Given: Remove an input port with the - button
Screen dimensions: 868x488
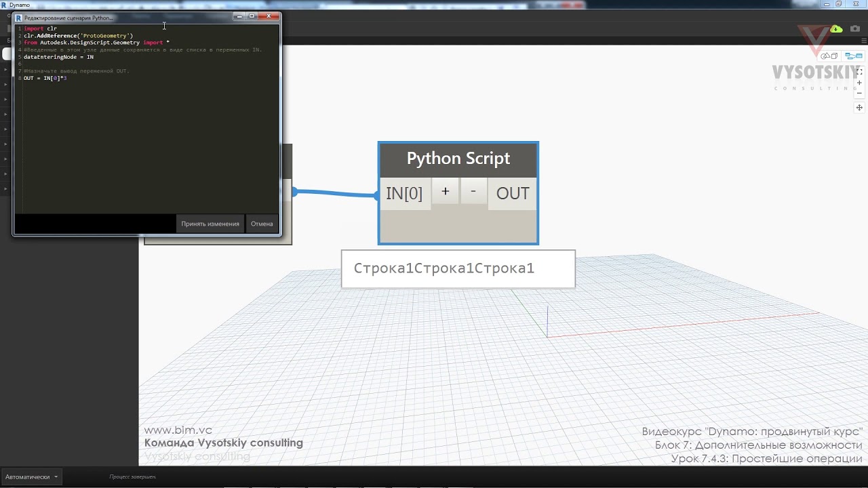Looking at the screenshot, I should (x=473, y=192).
